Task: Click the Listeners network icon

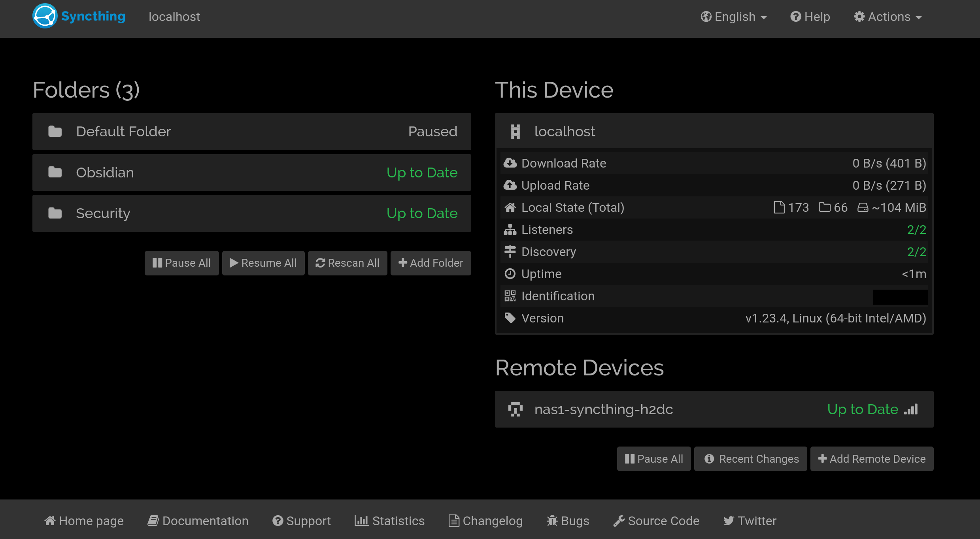Action: [510, 229]
